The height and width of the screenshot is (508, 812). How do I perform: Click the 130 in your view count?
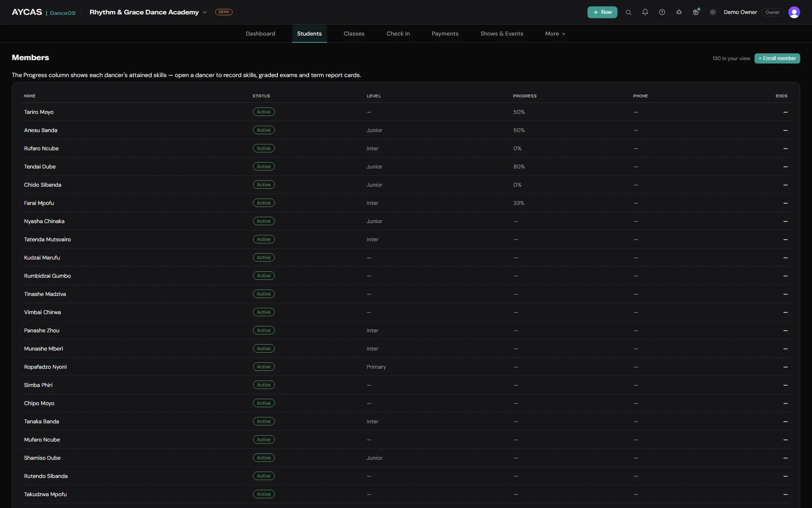coord(731,58)
